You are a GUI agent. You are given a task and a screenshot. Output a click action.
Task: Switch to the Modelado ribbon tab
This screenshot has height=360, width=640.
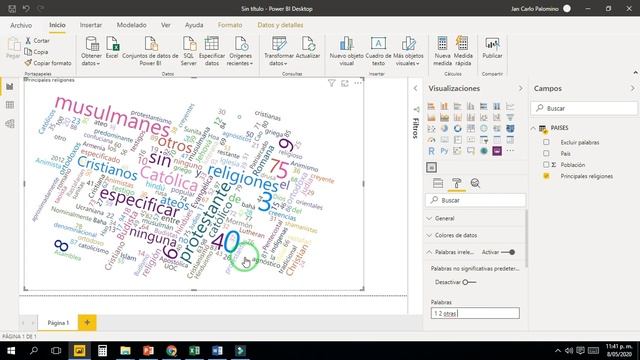pyautogui.click(x=131, y=25)
